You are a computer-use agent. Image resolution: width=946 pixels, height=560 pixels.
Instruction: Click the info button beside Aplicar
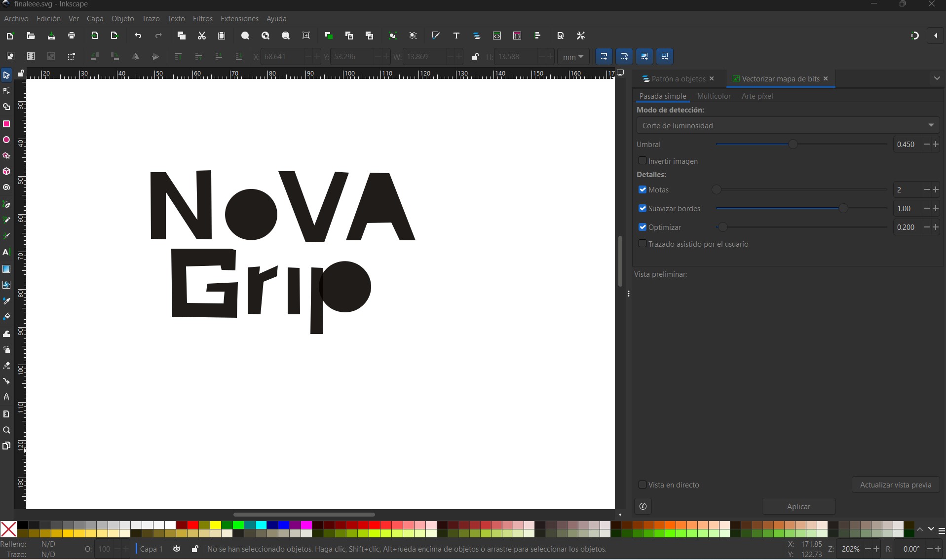[643, 506]
